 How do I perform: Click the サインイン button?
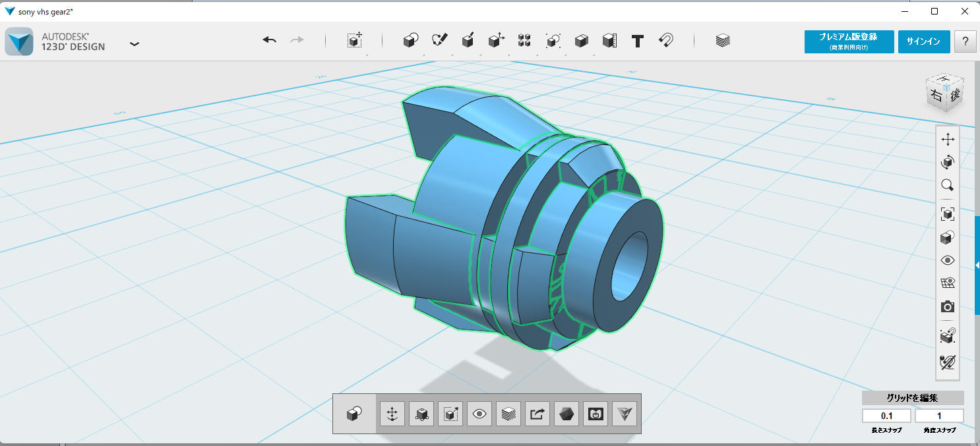click(923, 42)
